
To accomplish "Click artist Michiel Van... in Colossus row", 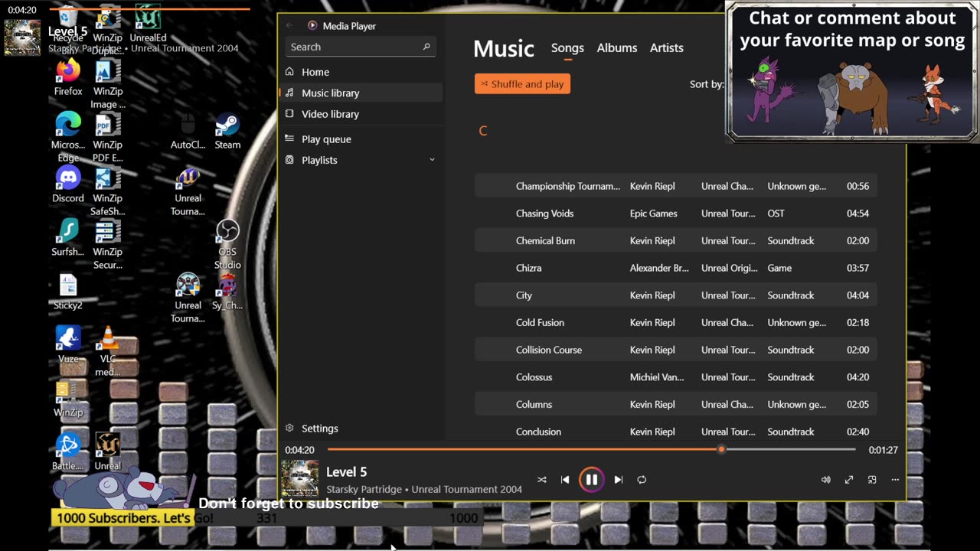I will click(657, 377).
